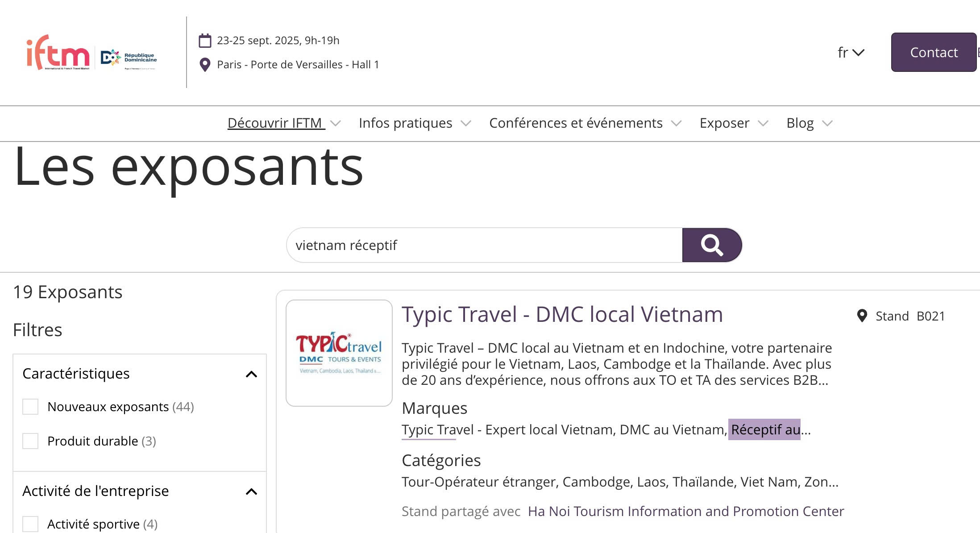This screenshot has width=980, height=533.
Task: Click the exhibitor search input field
Action: (484, 245)
